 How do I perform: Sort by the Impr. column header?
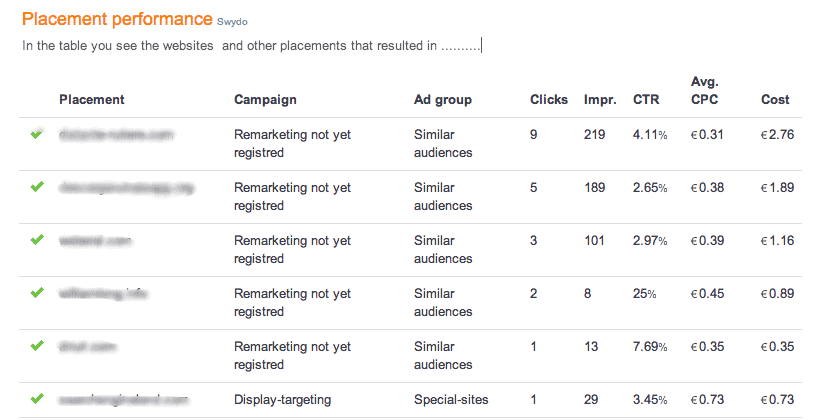(600, 99)
